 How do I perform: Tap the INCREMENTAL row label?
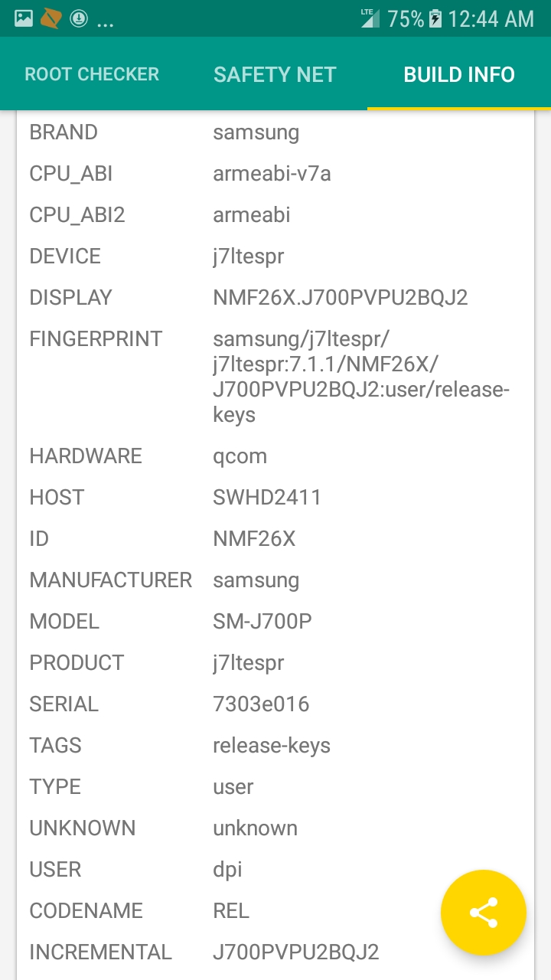101,952
